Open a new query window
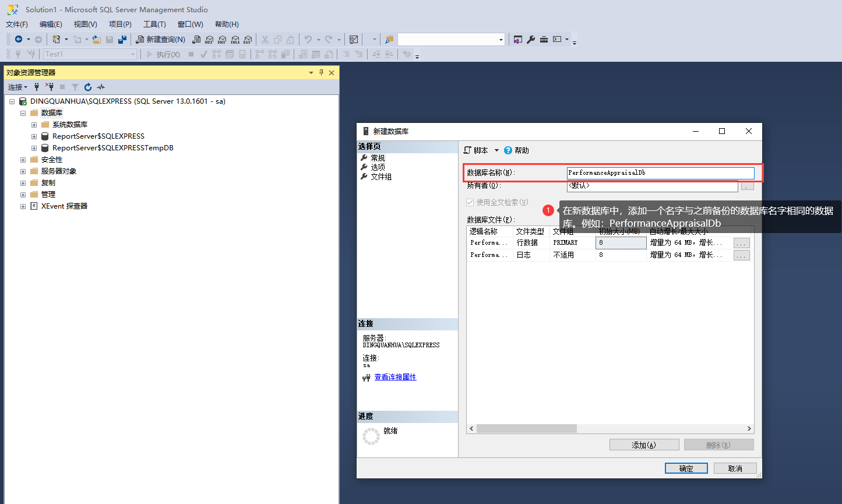 coord(160,39)
